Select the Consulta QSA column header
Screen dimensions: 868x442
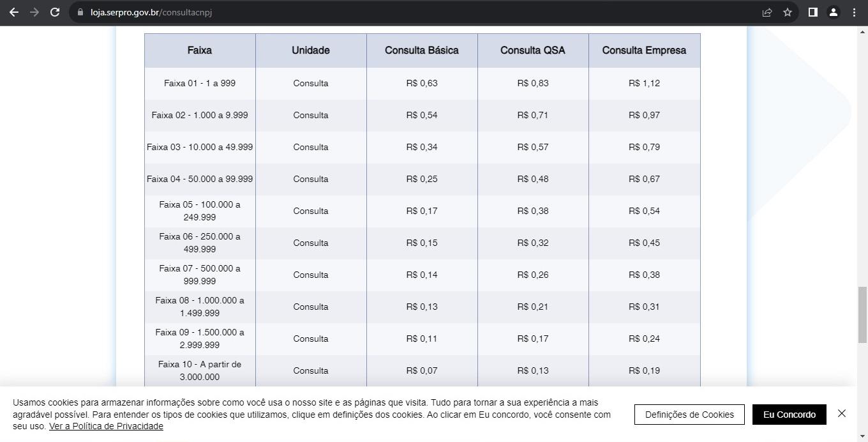coord(533,50)
